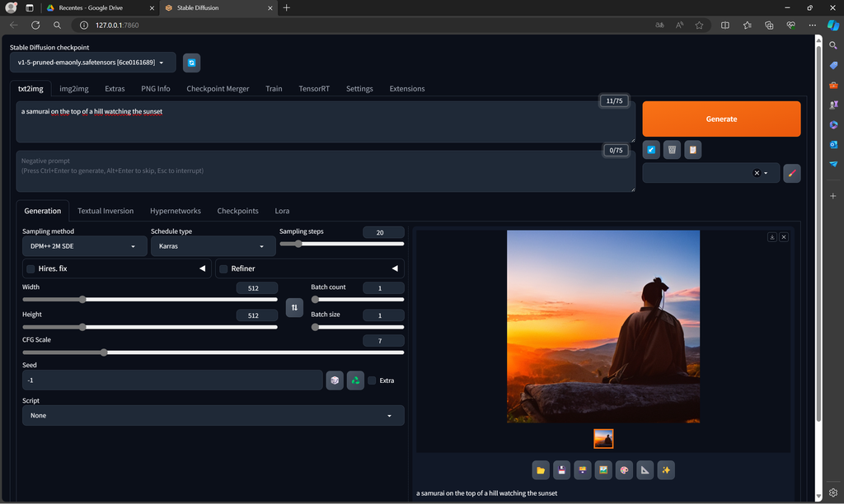This screenshot has height=504, width=844.
Task: Clear styles selection X icon
Action: 757,173
